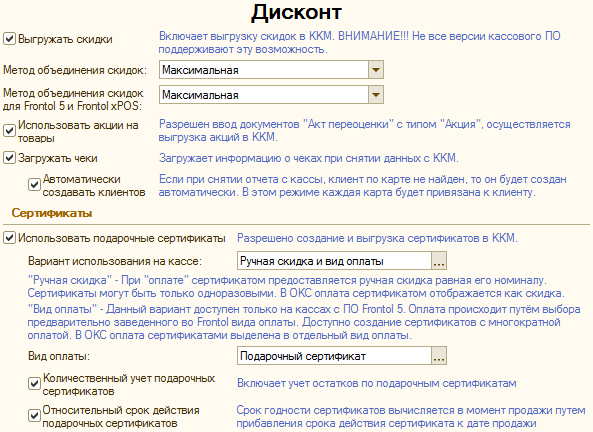Open dropdown arrow for "Метод объединения скидок"
This screenshot has height=432, width=593.
click(x=376, y=70)
